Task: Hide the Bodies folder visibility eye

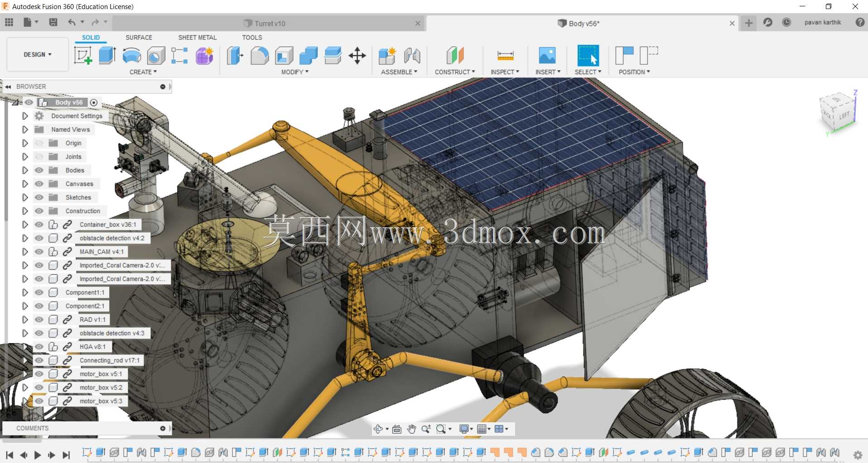Action: pyautogui.click(x=39, y=170)
